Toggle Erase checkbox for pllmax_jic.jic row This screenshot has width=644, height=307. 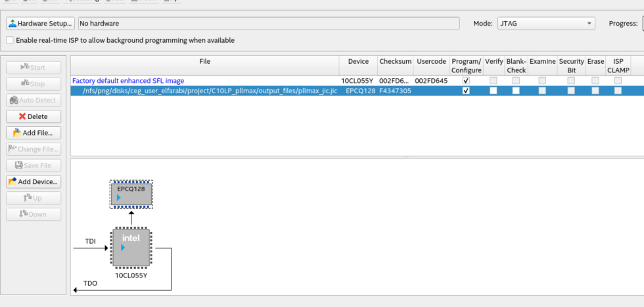[x=595, y=91]
